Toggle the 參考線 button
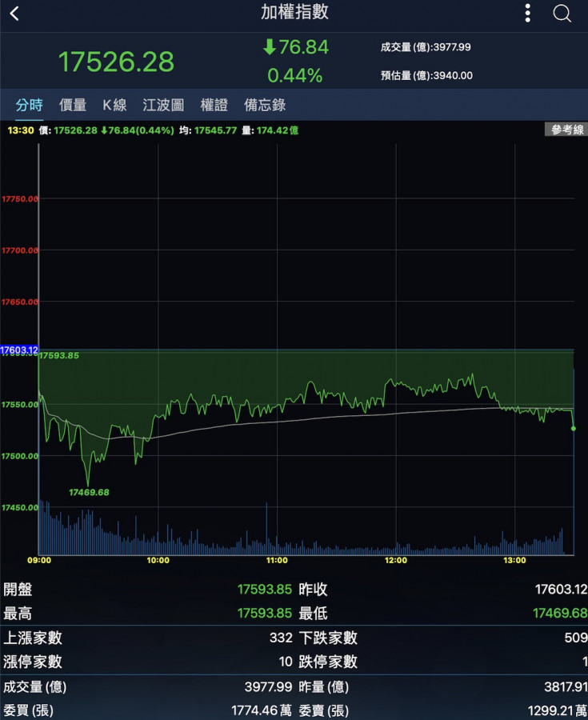The image size is (588, 720). 566,130
